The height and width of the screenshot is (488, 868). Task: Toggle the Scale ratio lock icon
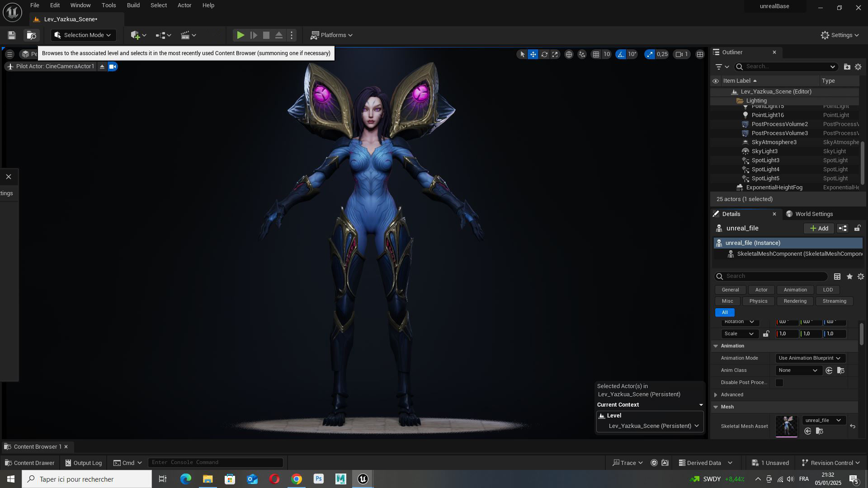(x=766, y=334)
